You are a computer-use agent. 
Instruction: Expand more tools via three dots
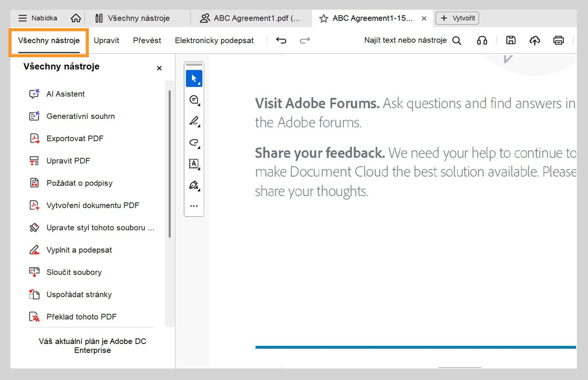(x=194, y=206)
